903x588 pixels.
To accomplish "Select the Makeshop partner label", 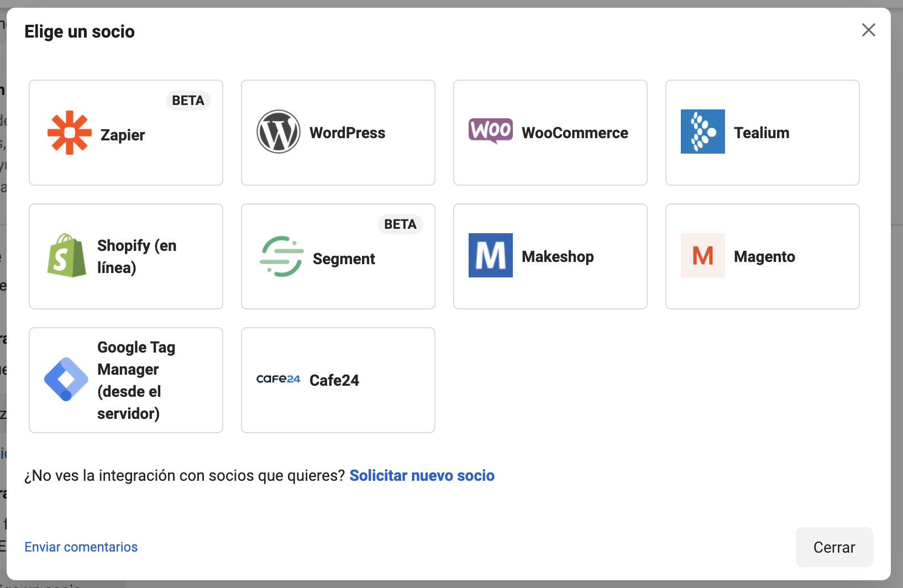I will click(558, 256).
